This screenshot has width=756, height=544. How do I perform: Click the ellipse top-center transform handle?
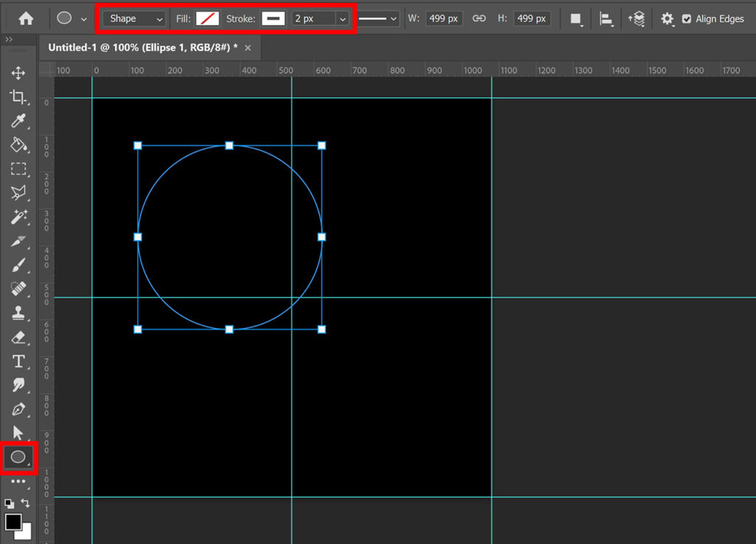(x=230, y=145)
